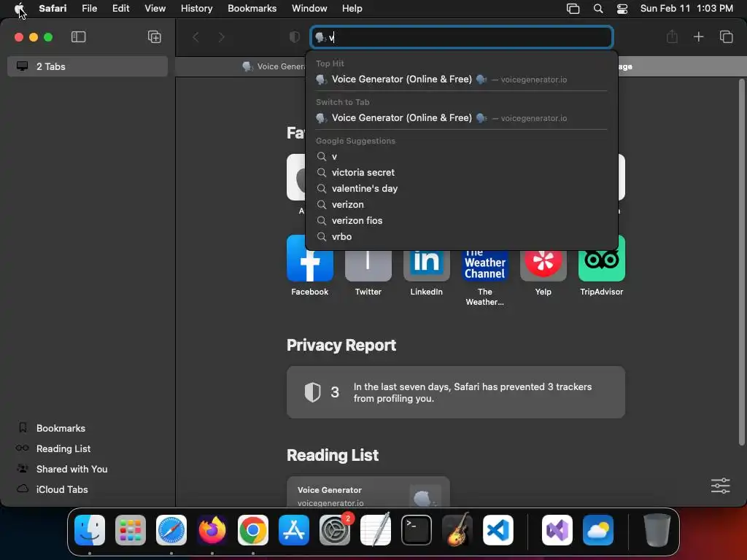Pick the plain 'verizon' suggestion
Image resolution: width=747 pixels, height=560 pixels.
(462, 204)
